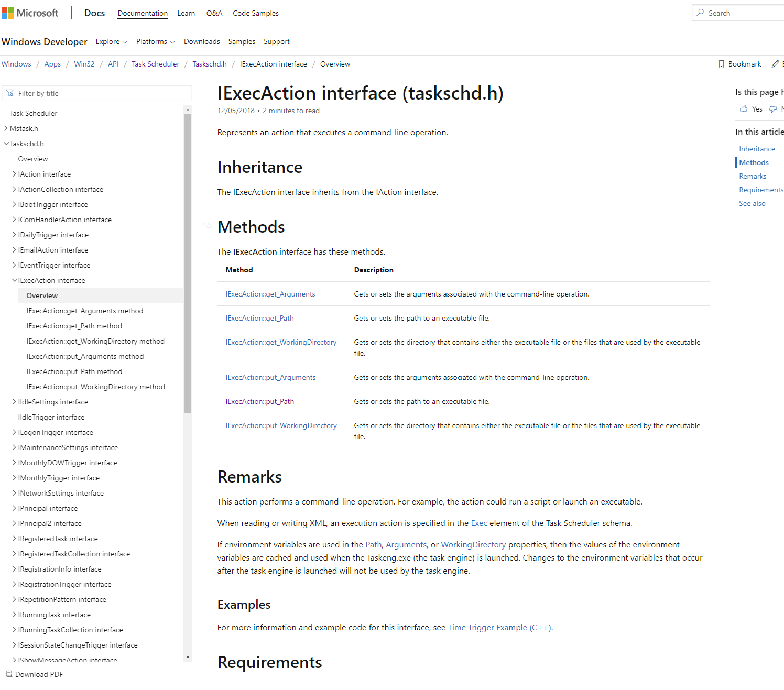784x690 pixels.
Task: Open the Support menu item
Action: click(277, 41)
